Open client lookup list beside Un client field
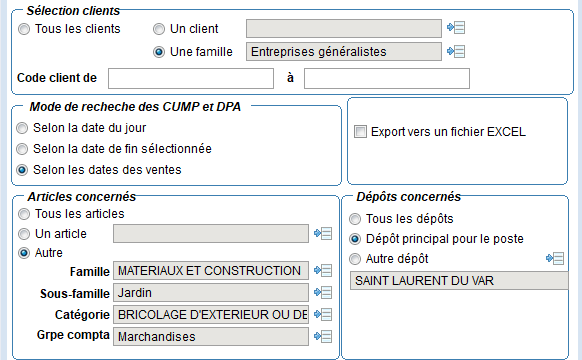The height and width of the screenshot is (360, 582). (x=456, y=28)
